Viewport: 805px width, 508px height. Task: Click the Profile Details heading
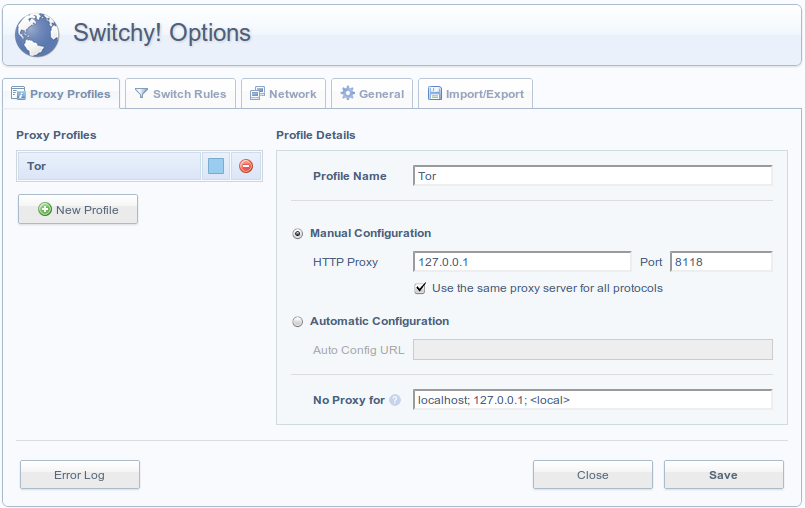coord(316,135)
